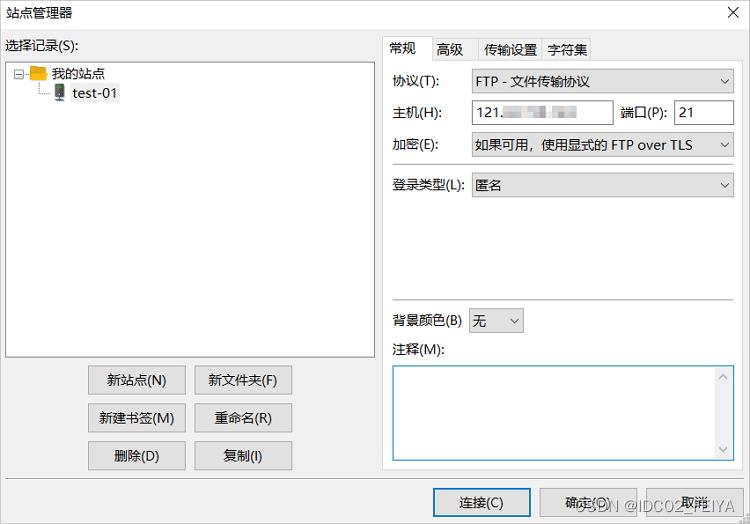Open the 背景颜色 dropdown showing 无
The width and height of the screenshot is (750, 524).
496,320
